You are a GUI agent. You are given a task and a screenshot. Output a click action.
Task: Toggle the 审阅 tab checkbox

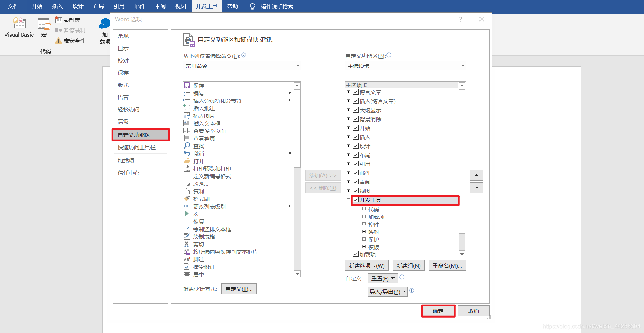[x=356, y=182]
